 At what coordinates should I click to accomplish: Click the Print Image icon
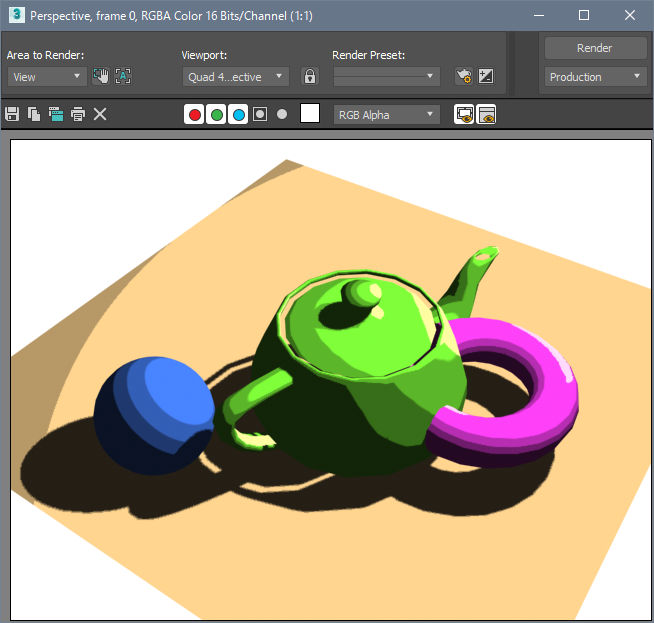pyautogui.click(x=77, y=114)
